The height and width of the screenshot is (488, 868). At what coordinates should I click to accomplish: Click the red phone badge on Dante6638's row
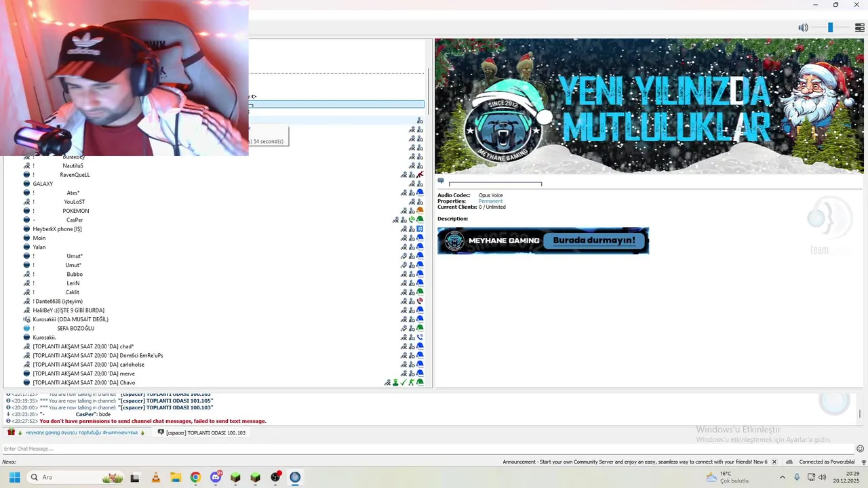[x=420, y=302]
